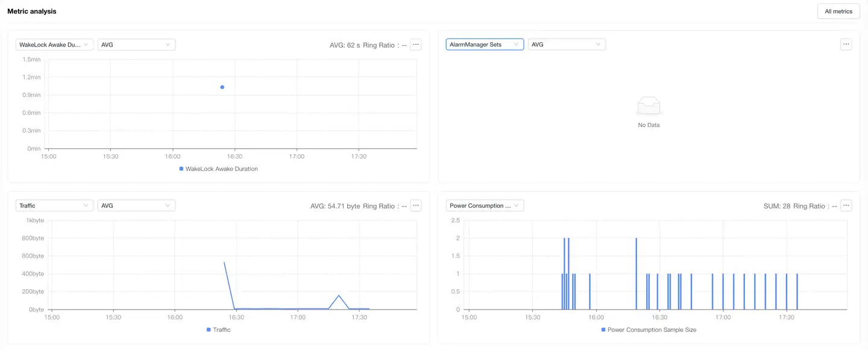Open more options in Traffic panel

coord(415,206)
